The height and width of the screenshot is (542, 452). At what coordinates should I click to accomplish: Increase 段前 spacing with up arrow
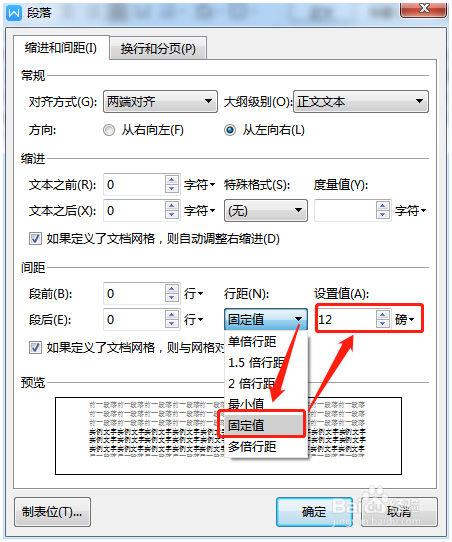coord(172,289)
